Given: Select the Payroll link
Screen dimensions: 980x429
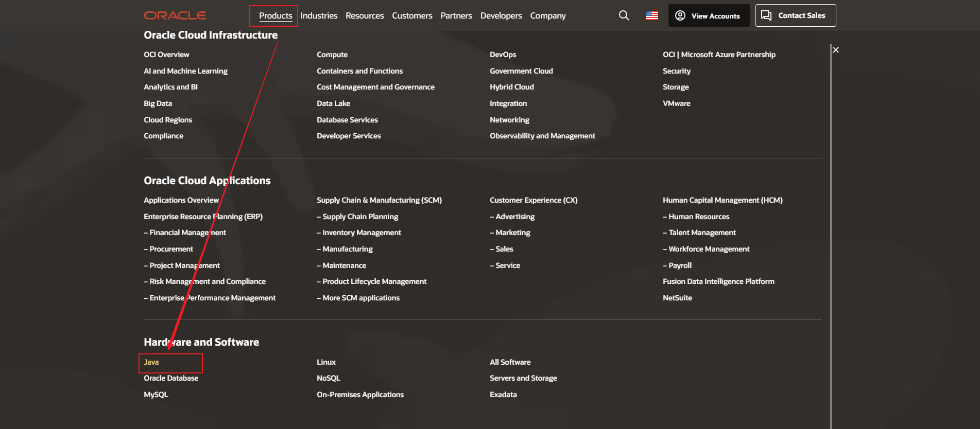Looking at the screenshot, I should pos(677,265).
